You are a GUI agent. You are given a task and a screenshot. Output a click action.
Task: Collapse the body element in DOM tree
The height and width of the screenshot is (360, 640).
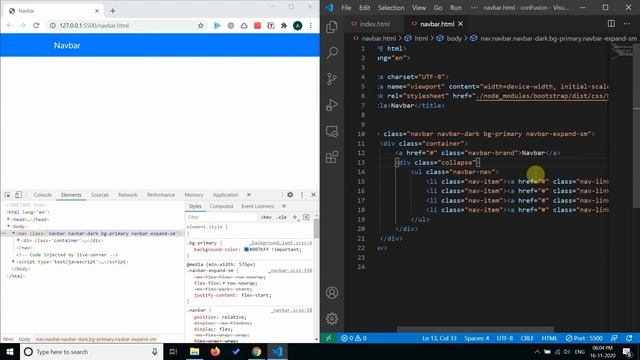click(x=8, y=226)
